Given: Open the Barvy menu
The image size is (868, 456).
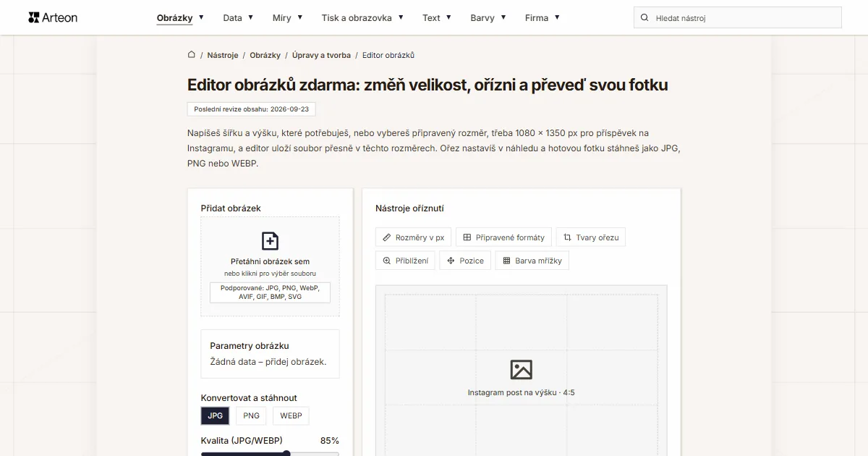Looking at the screenshot, I should (x=482, y=17).
